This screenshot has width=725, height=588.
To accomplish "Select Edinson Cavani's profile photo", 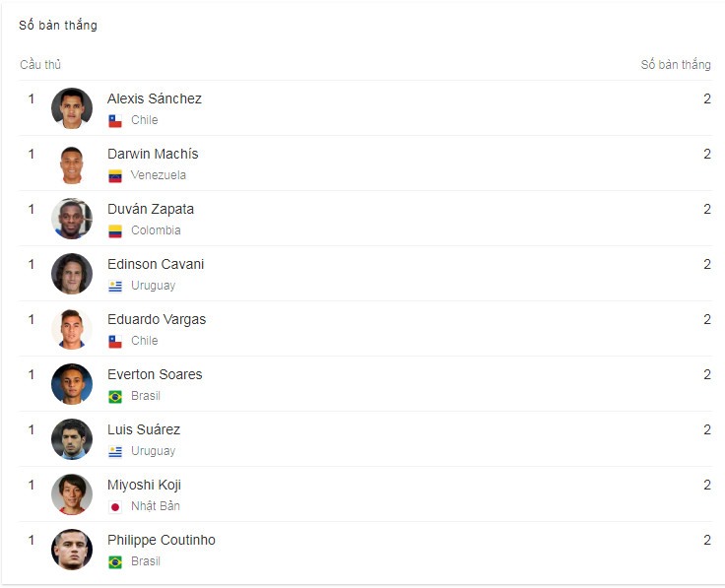I will [72, 274].
